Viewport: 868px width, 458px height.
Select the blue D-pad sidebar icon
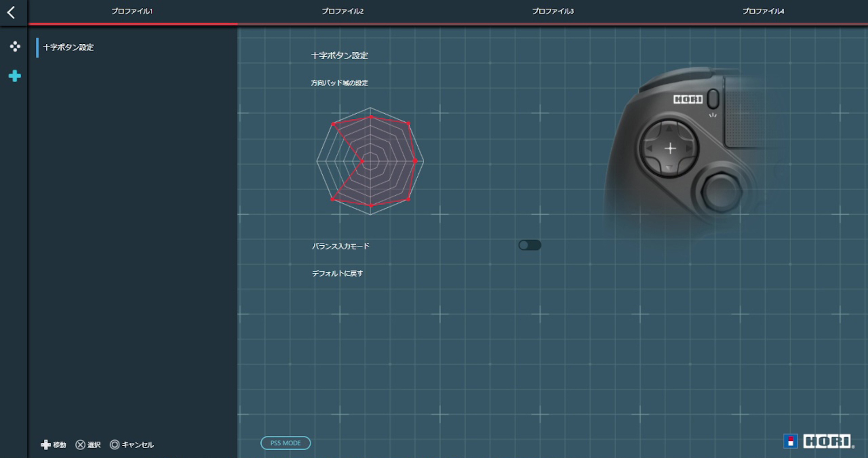click(15, 76)
